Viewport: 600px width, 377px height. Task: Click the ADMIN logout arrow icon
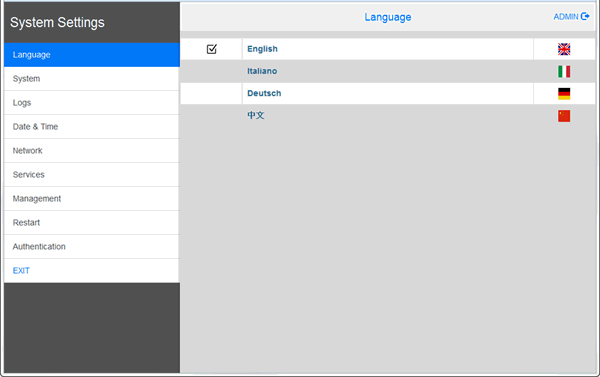(x=585, y=16)
